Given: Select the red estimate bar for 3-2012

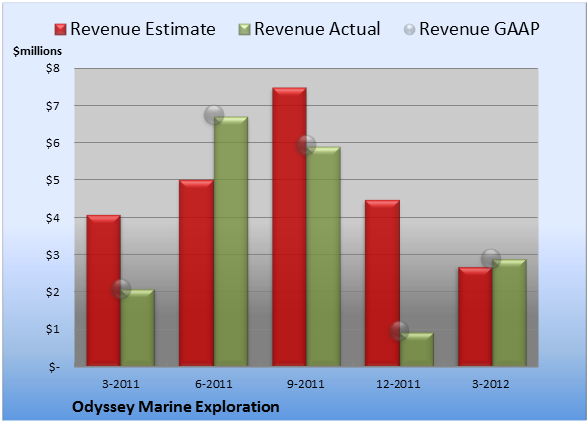Looking at the screenshot, I should click(475, 317).
